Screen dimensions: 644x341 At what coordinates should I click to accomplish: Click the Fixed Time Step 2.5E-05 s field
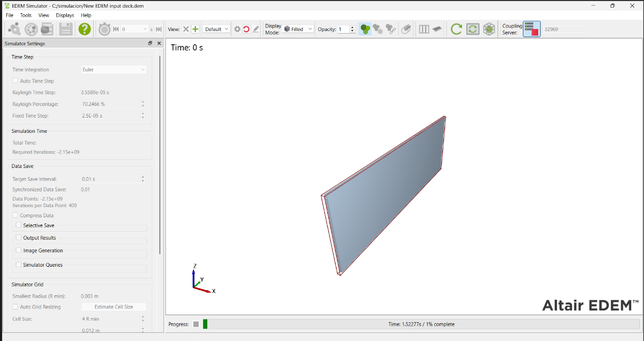coord(110,116)
